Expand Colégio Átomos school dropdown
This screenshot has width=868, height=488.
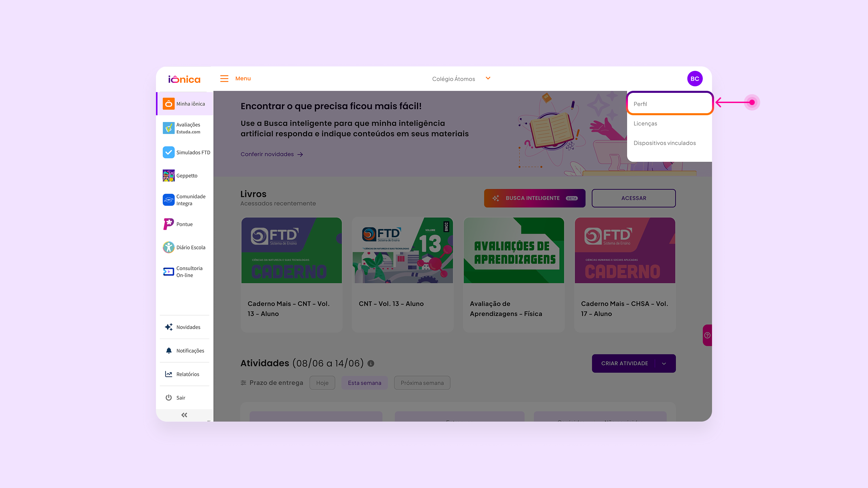[488, 79]
